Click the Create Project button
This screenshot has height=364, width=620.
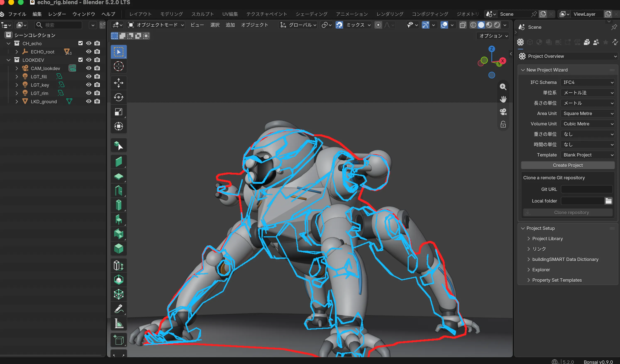[568, 165]
